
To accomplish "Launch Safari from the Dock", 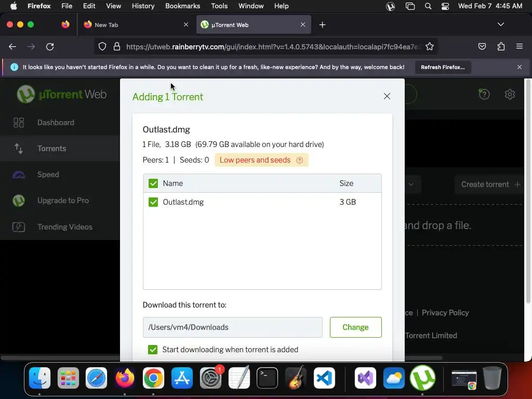I will [x=96, y=378].
